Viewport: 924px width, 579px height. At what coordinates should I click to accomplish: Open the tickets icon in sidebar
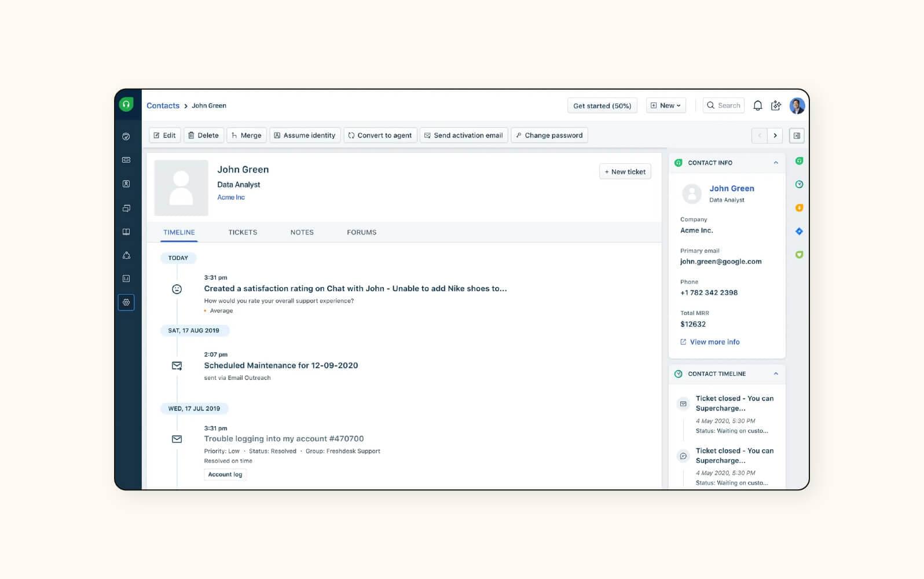pos(126,160)
